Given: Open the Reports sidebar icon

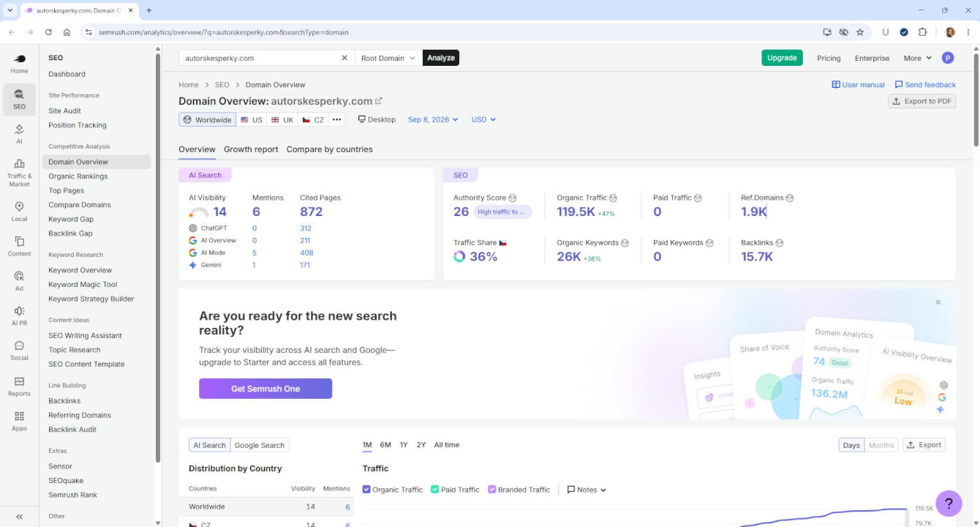Looking at the screenshot, I should tap(19, 386).
